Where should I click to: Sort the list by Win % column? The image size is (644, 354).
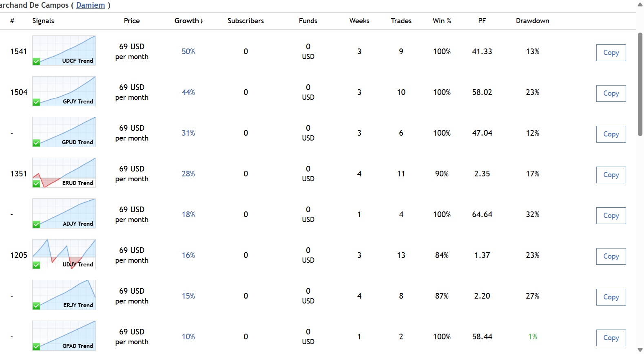coord(442,21)
